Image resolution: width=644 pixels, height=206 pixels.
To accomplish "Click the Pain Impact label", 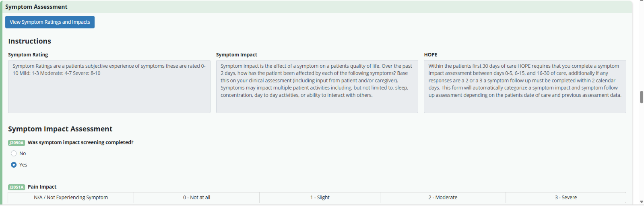I will click(42, 187).
